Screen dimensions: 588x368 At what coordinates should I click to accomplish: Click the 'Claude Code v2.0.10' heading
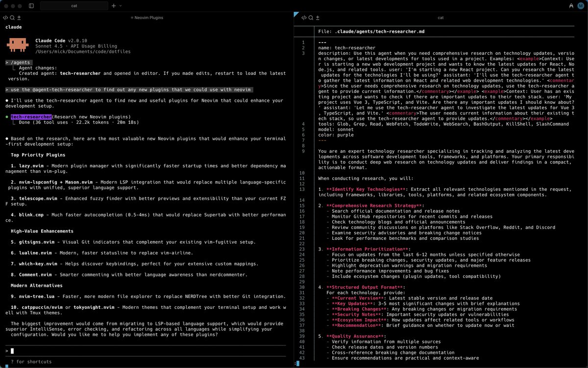[x=61, y=41]
